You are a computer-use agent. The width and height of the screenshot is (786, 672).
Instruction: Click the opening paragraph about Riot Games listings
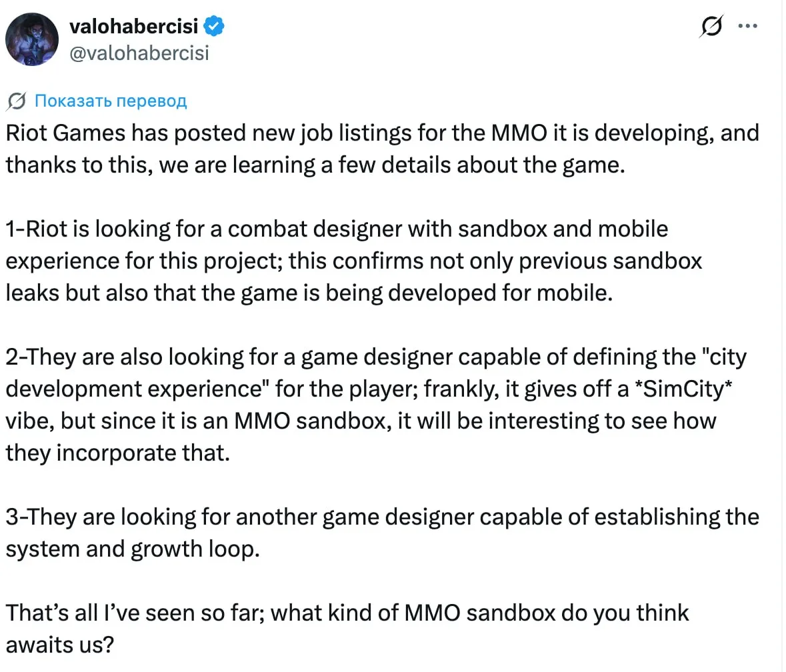pos(383,149)
